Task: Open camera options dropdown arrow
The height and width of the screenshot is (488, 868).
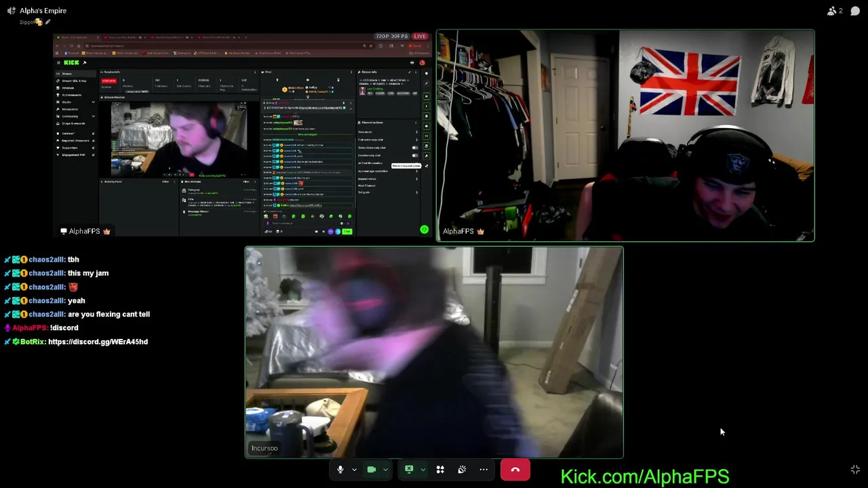Action: tap(385, 470)
